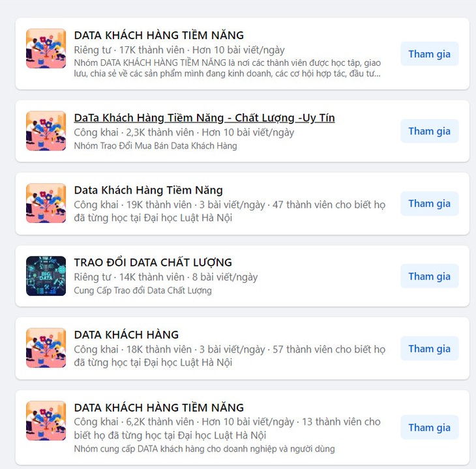Open the first 'DATA KHÁCH HÀNG TIỀM NĂNG' title link

(158, 35)
